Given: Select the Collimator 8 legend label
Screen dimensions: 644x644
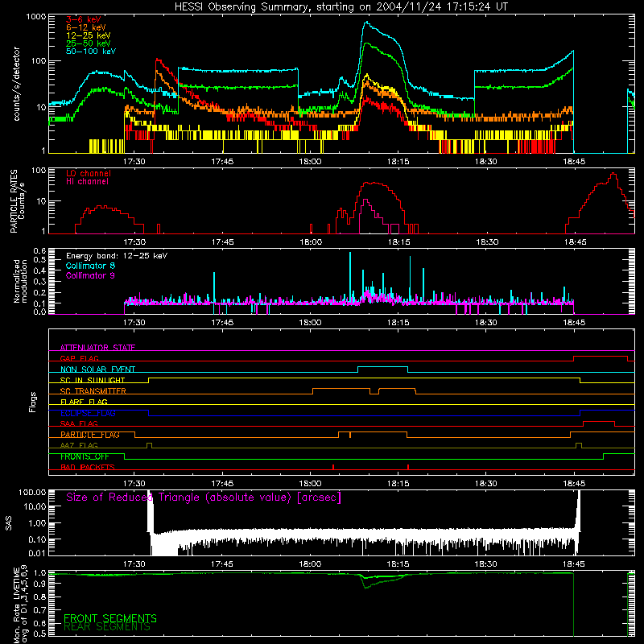Looking at the screenshot, I should (90, 266).
